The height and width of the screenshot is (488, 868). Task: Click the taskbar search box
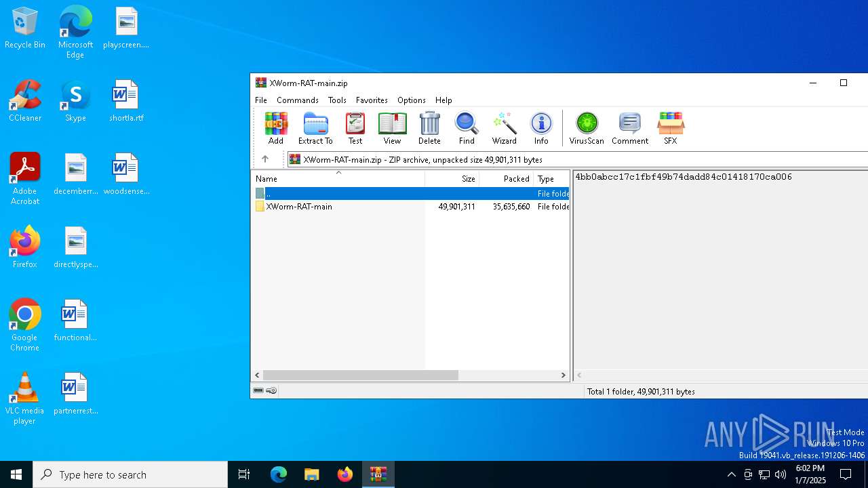pos(130,474)
